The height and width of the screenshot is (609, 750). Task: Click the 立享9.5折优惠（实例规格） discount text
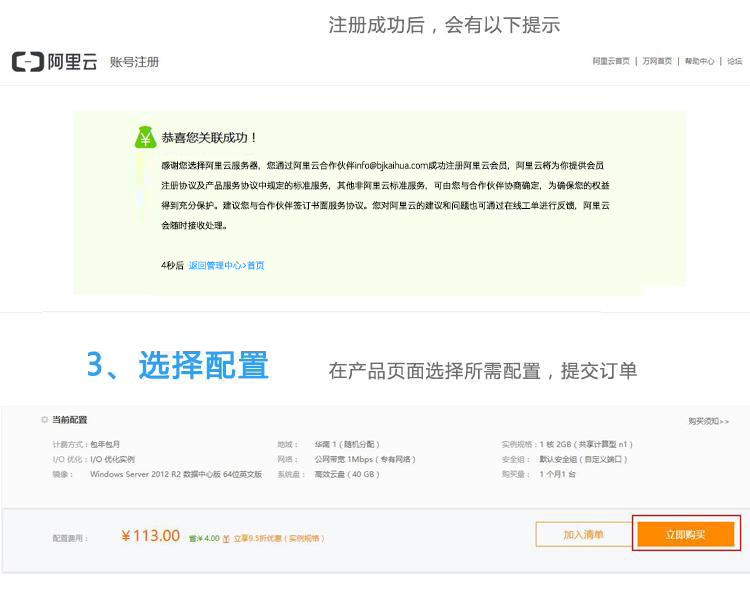click(279, 538)
